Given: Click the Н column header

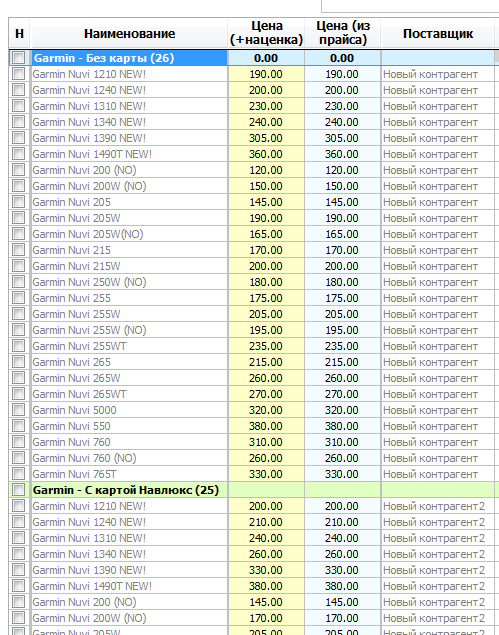Looking at the screenshot, I should click(x=19, y=33).
